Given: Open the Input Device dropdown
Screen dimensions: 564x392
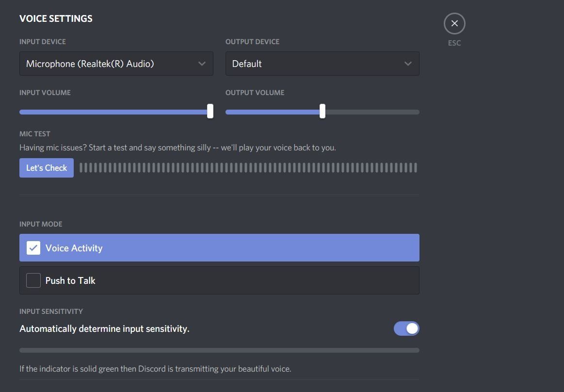Looking at the screenshot, I should [116, 64].
